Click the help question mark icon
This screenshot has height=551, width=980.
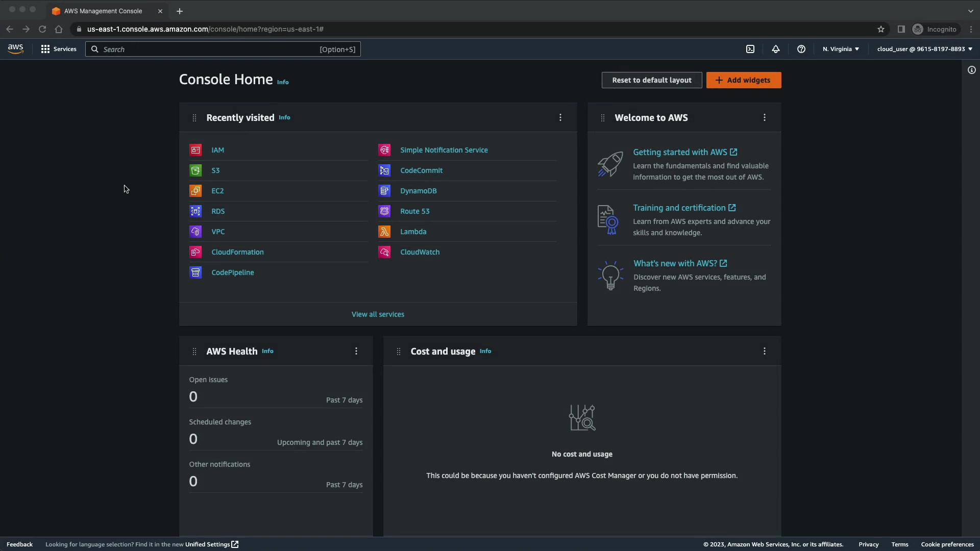point(801,49)
